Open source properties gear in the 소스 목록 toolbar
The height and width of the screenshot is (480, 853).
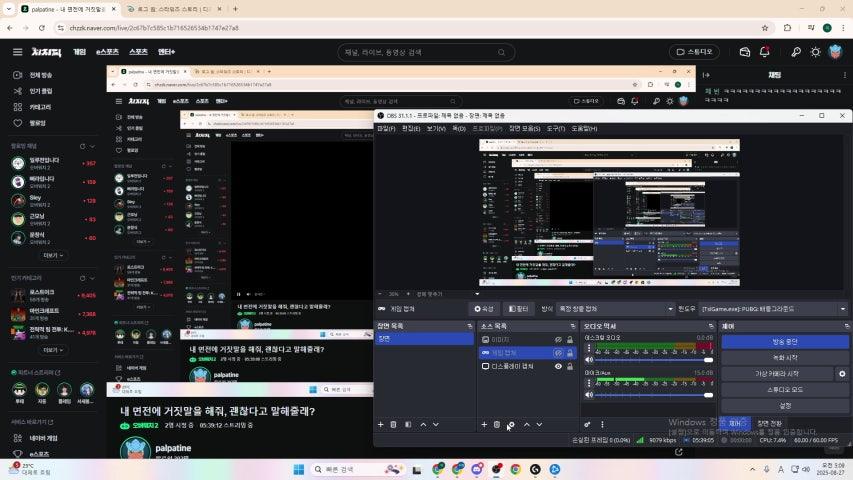click(x=511, y=424)
